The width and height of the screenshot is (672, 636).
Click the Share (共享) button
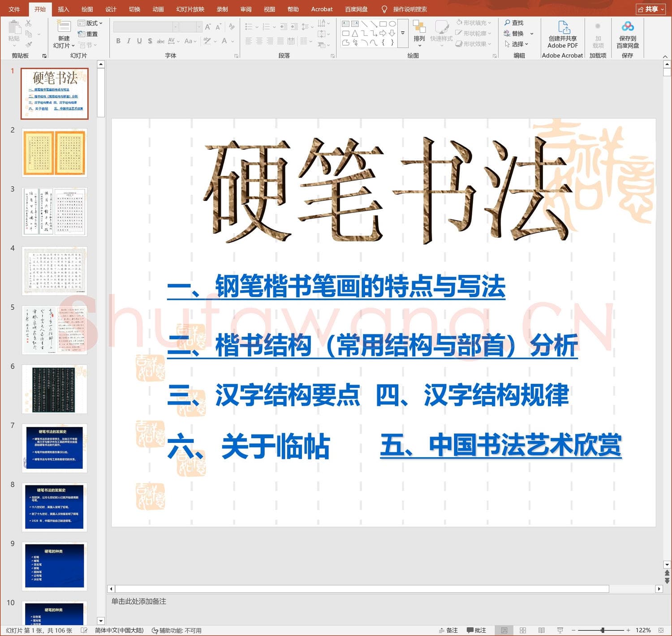point(651,9)
